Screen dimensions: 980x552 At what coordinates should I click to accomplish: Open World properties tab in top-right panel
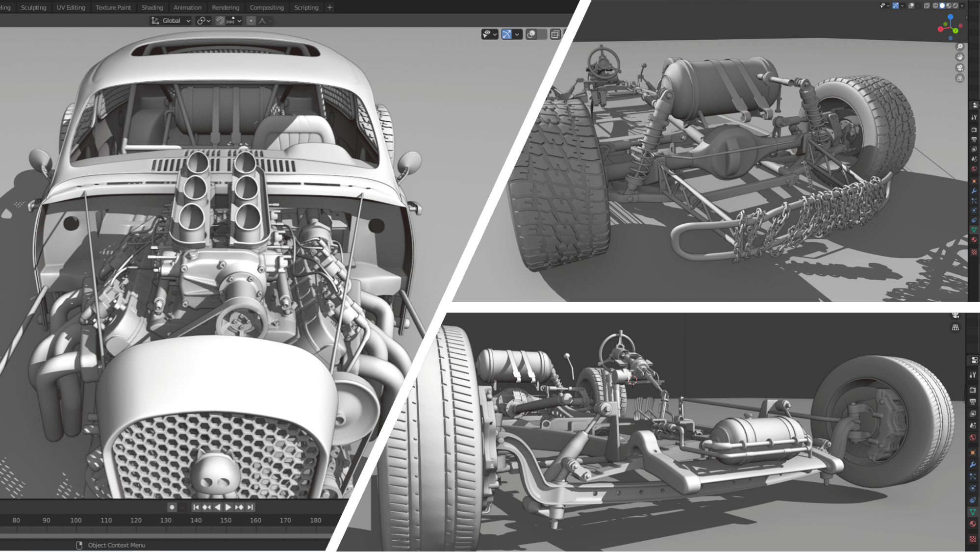tap(974, 169)
